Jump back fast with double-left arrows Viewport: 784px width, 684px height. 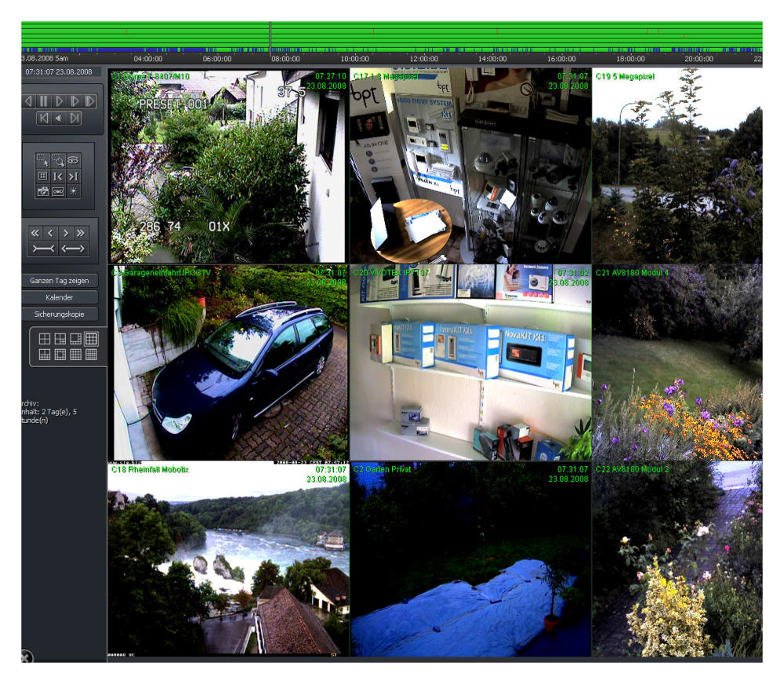click(x=34, y=233)
